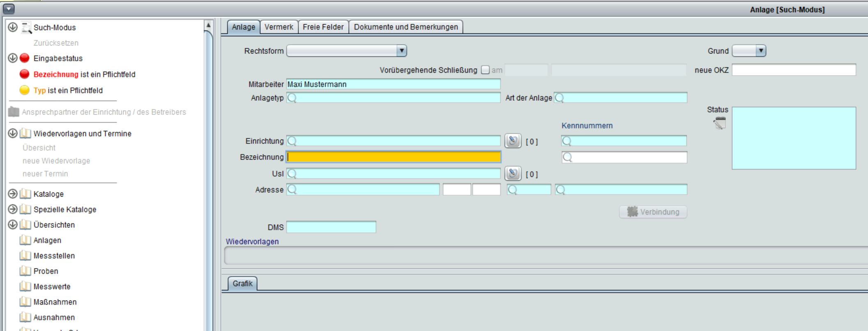Open the Grund dropdown
The image size is (868, 331).
[x=760, y=51]
